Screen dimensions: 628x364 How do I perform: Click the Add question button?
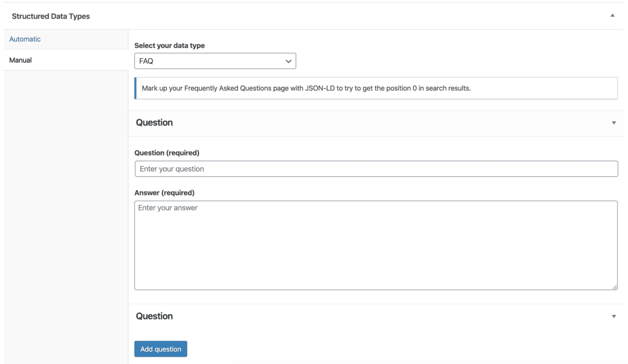point(161,349)
